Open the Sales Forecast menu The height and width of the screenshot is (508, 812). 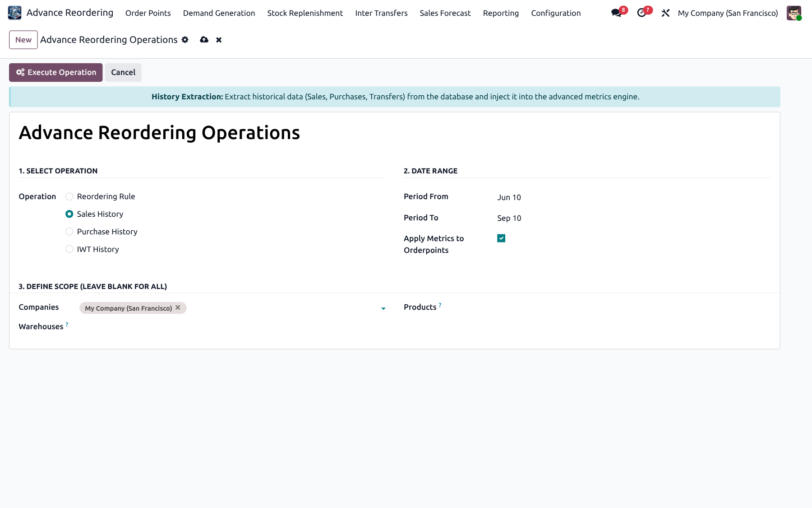445,13
